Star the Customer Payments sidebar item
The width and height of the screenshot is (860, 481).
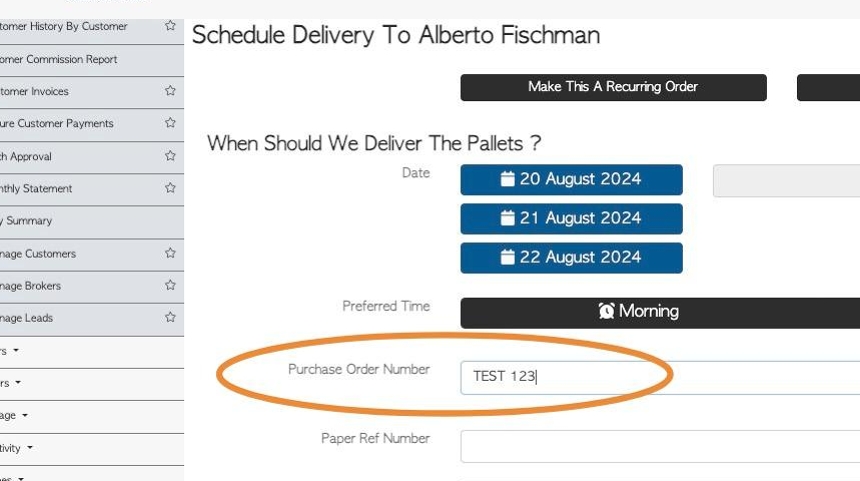[171, 123]
